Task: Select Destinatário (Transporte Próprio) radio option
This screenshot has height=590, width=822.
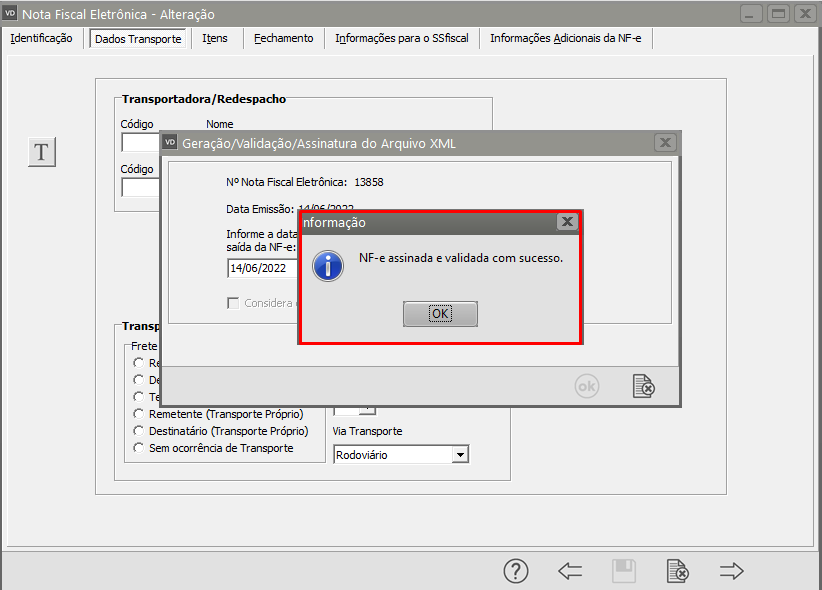Action: tap(139, 431)
